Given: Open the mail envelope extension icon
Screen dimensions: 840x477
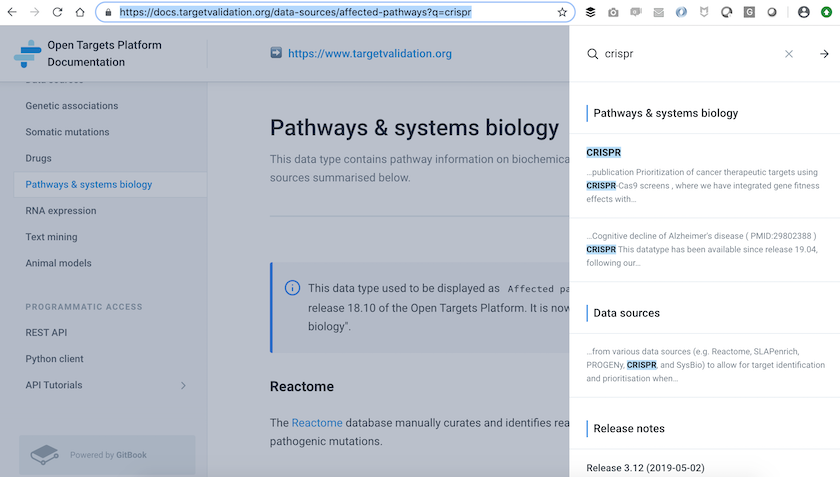Looking at the screenshot, I should (658, 12).
